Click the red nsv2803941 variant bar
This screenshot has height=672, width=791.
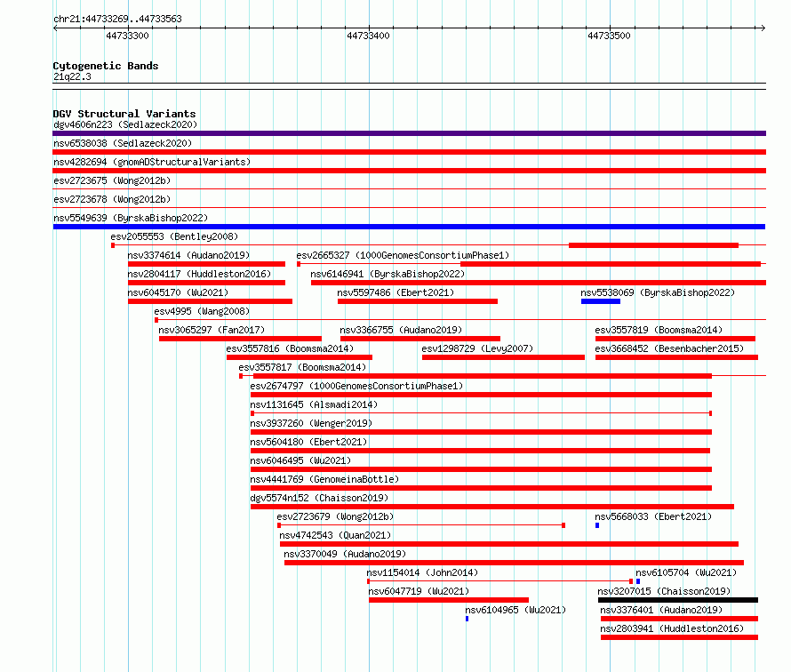(679, 637)
